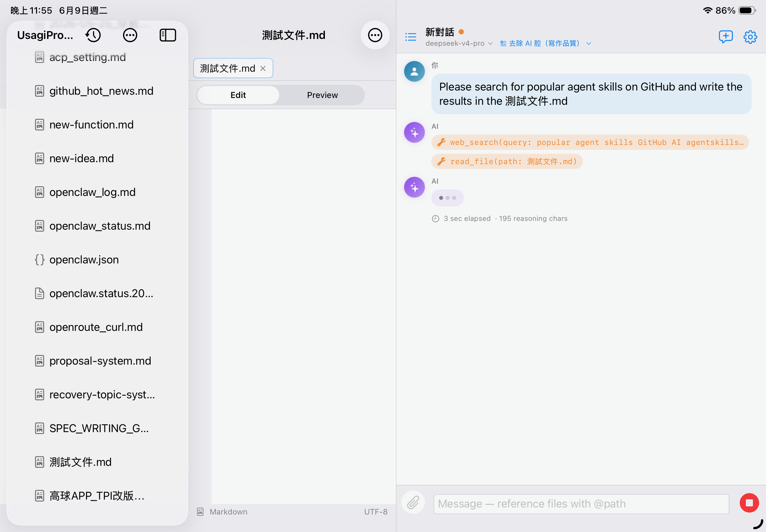Open the conversation list icon
This screenshot has width=766, height=532.
[x=411, y=37]
